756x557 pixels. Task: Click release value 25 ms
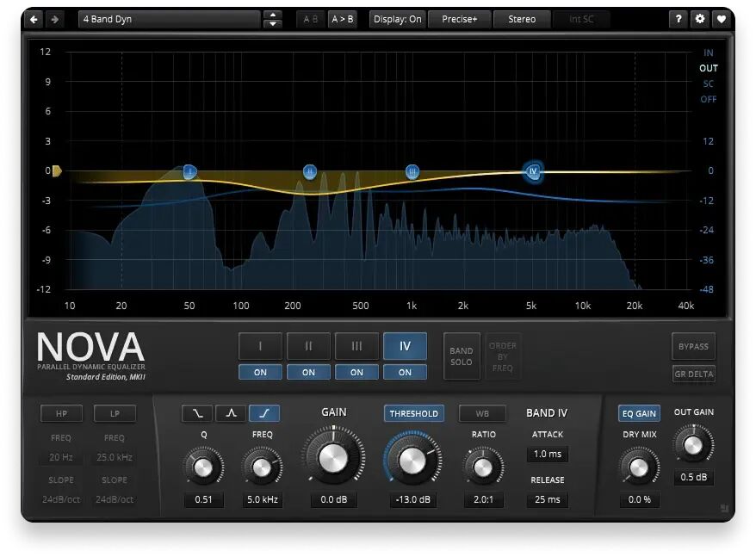(x=548, y=499)
